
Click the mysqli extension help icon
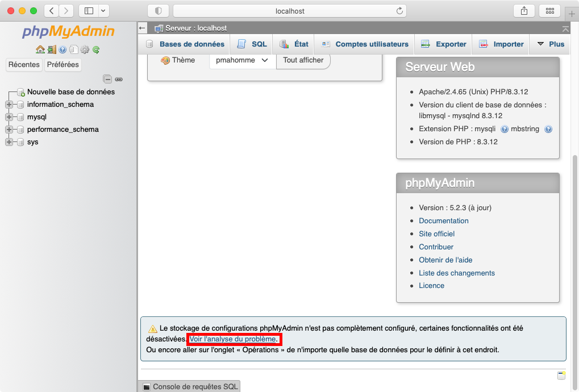pos(505,130)
